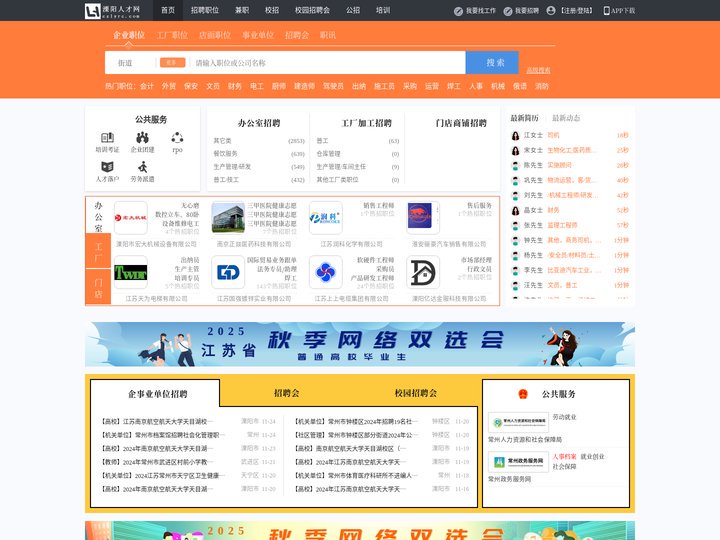The width and height of the screenshot is (720, 540).
Task: Click the national emblem icon by 公共服务
Action: click(x=523, y=394)
